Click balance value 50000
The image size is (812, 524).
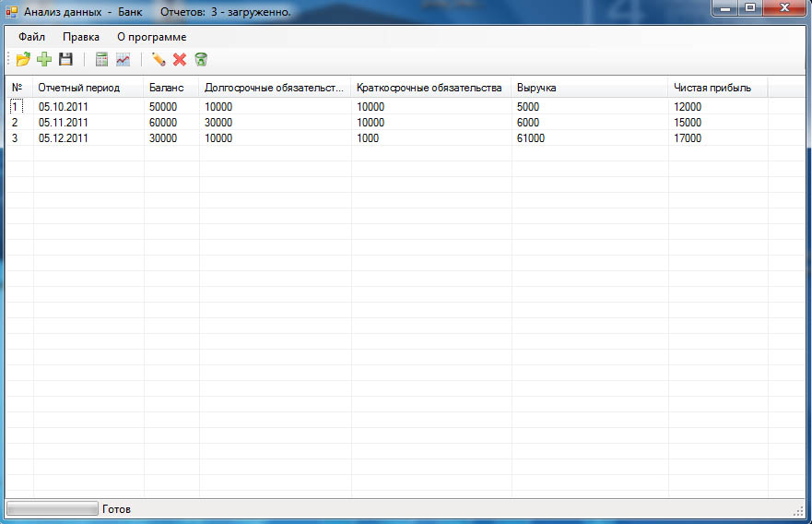coord(163,107)
